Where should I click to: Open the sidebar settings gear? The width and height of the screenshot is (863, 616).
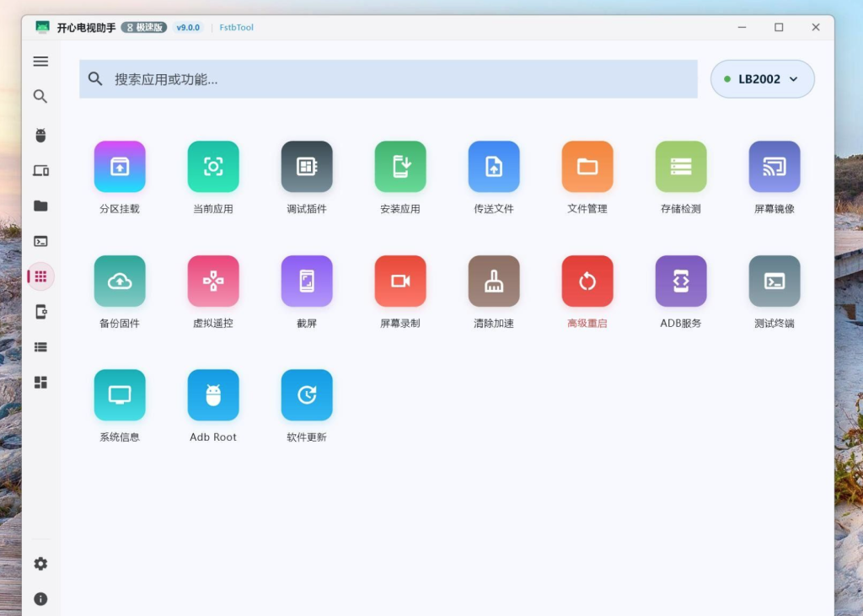point(40,564)
